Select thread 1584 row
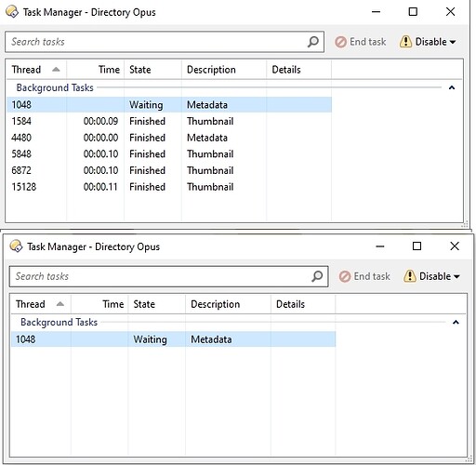Image resolution: width=476 pixels, height=465 pixels. click(x=169, y=121)
